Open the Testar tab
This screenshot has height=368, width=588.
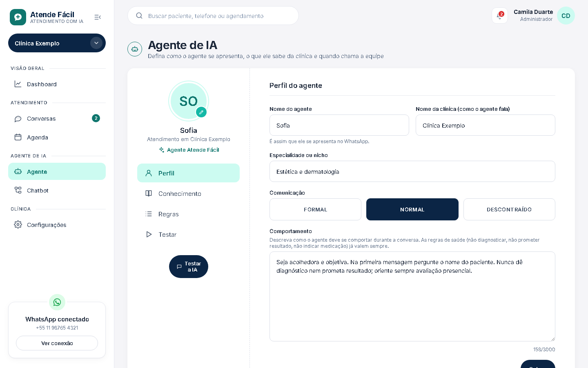pos(188,234)
